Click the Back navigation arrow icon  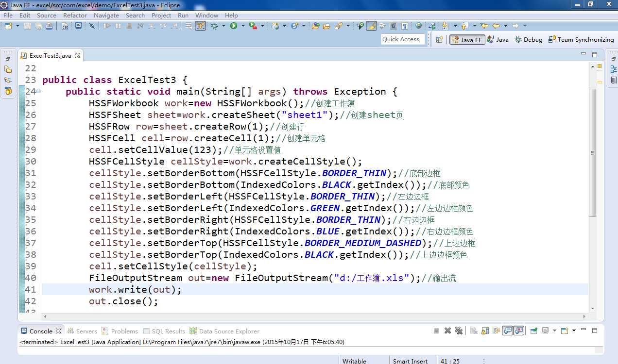(496, 26)
